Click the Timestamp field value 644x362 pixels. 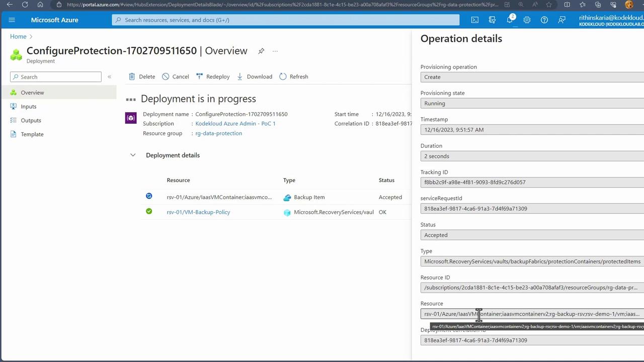pos(532,130)
